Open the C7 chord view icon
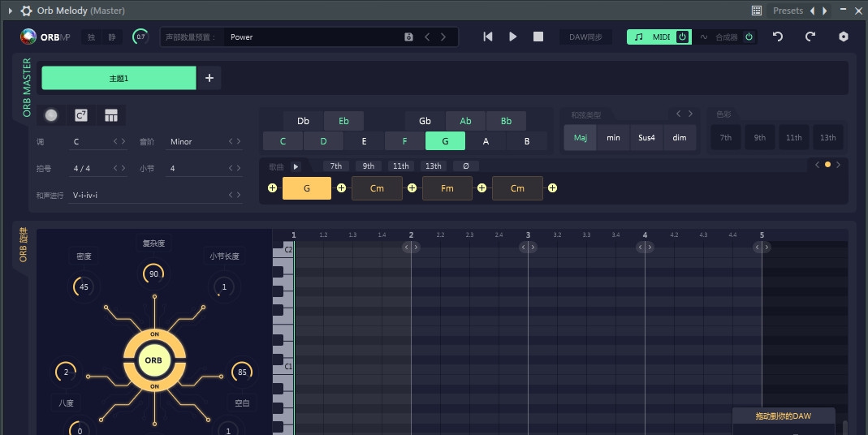868x435 pixels. (81, 115)
